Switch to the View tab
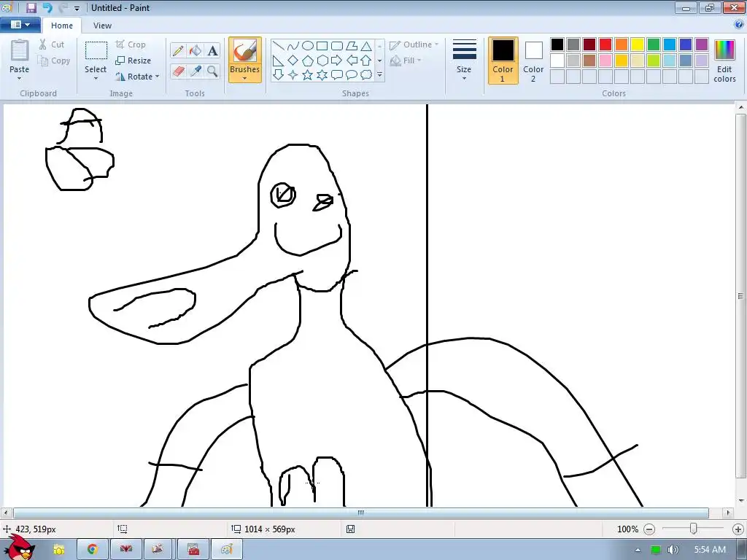747x560 pixels. [102, 26]
